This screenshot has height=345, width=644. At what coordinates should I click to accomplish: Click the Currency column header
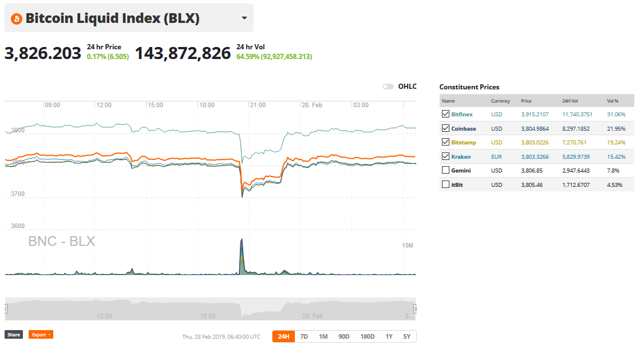pyautogui.click(x=500, y=101)
